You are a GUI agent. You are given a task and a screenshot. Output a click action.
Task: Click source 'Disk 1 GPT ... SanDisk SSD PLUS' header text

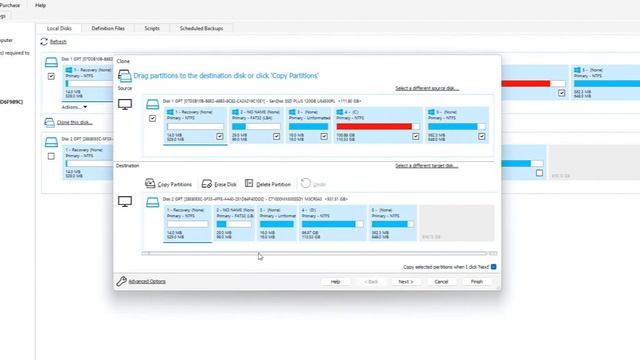pyautogui.click(x=262, y=101)
